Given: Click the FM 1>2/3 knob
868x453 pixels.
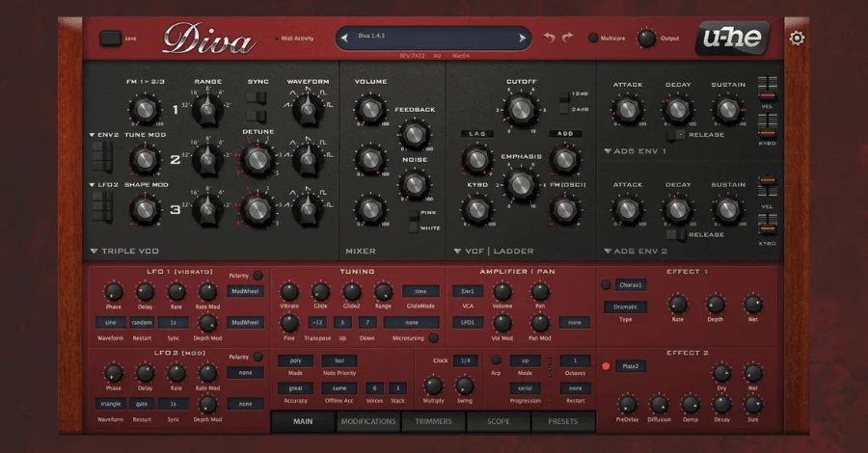Looking at the screenshot, I should (x=145, y=109).
